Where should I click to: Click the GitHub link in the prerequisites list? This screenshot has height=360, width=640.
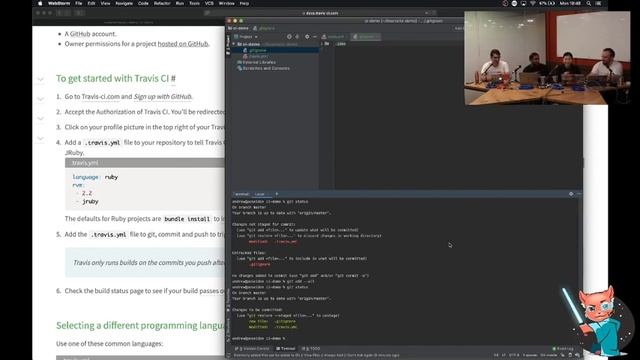coord(80,34)
